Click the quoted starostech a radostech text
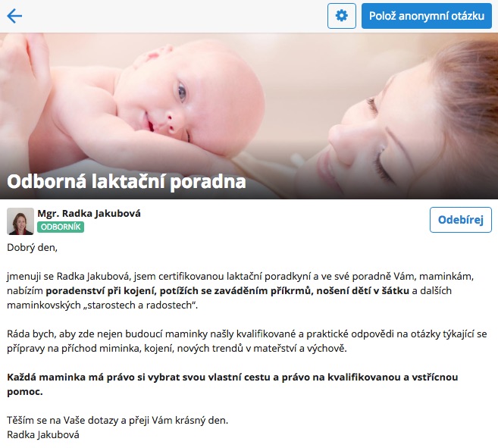 coord(139,305)
